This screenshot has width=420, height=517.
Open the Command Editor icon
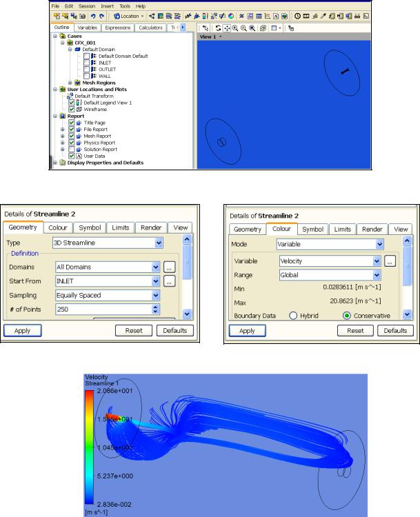coord(366,16)
